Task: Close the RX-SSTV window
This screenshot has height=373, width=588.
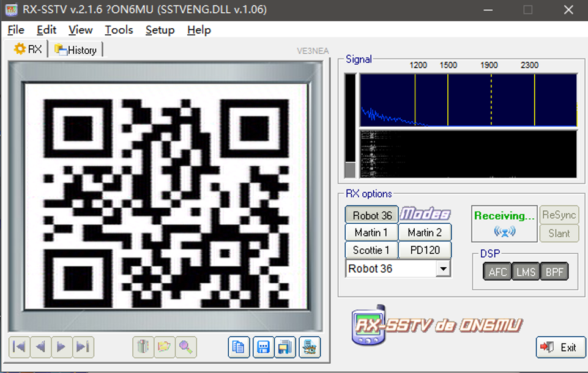Action: coord(568,10)
